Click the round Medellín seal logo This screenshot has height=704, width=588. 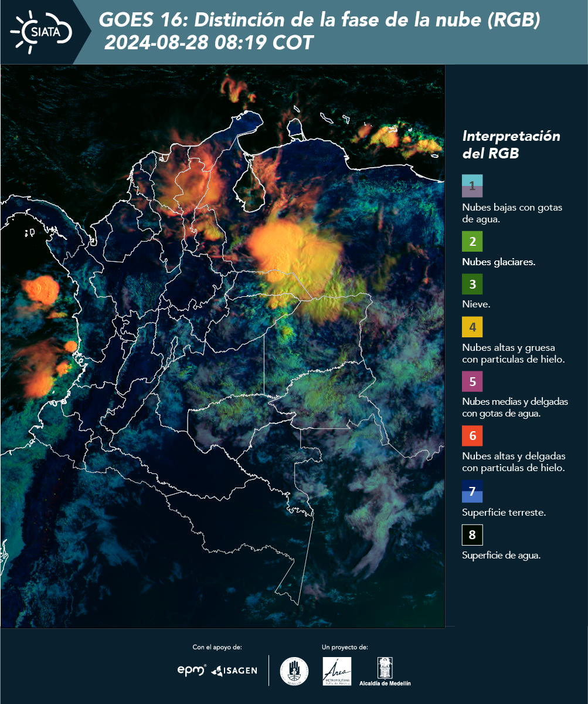point(294,671)
